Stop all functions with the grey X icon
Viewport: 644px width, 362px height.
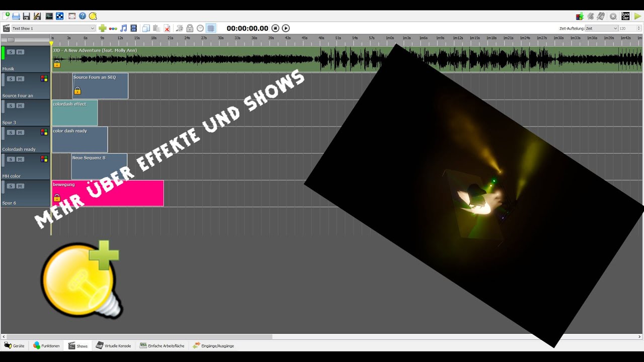pyautogui.click(x=613, y=16)
